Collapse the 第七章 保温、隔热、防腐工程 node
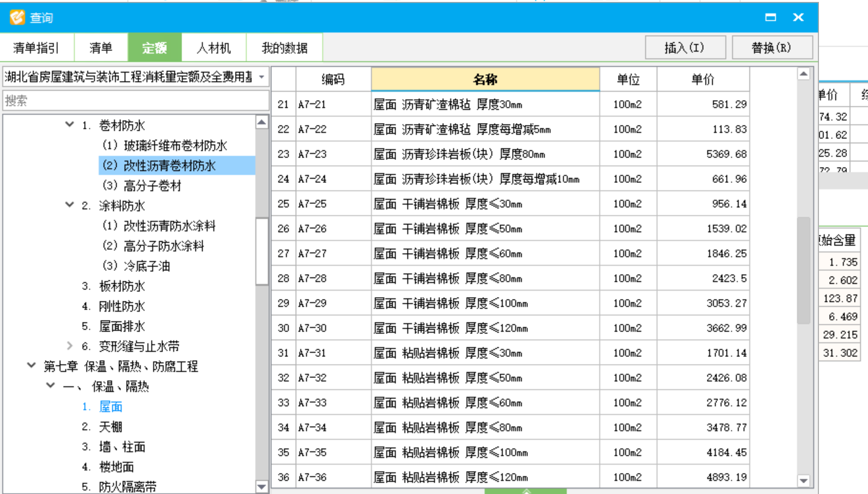The width and height of the screenshot is (868, 494). click(31, 366)
